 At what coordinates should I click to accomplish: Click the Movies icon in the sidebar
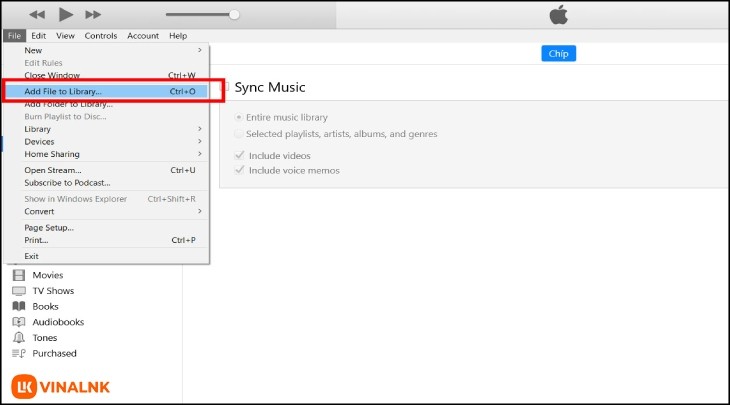click(18, 275)
